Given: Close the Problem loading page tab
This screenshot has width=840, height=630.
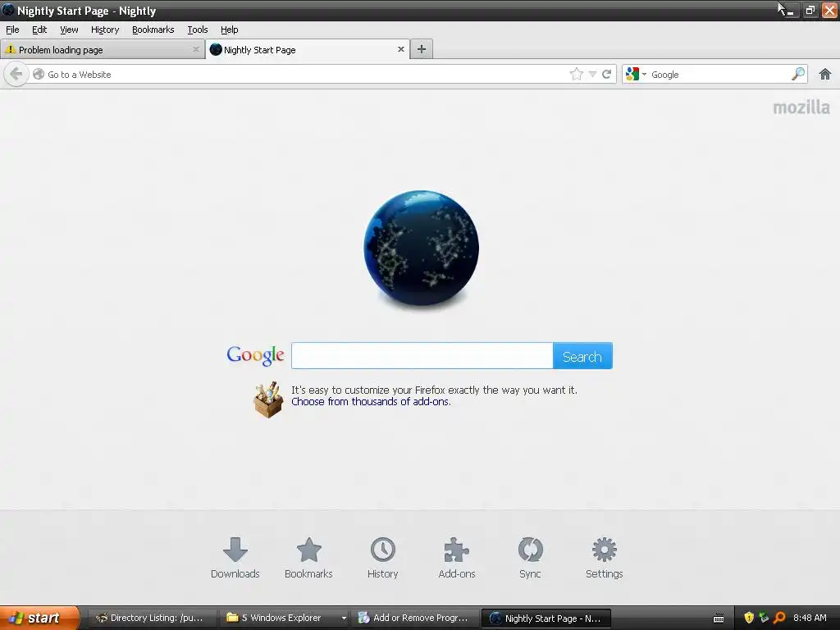Looking at the screenshot, I should point(196,49).
